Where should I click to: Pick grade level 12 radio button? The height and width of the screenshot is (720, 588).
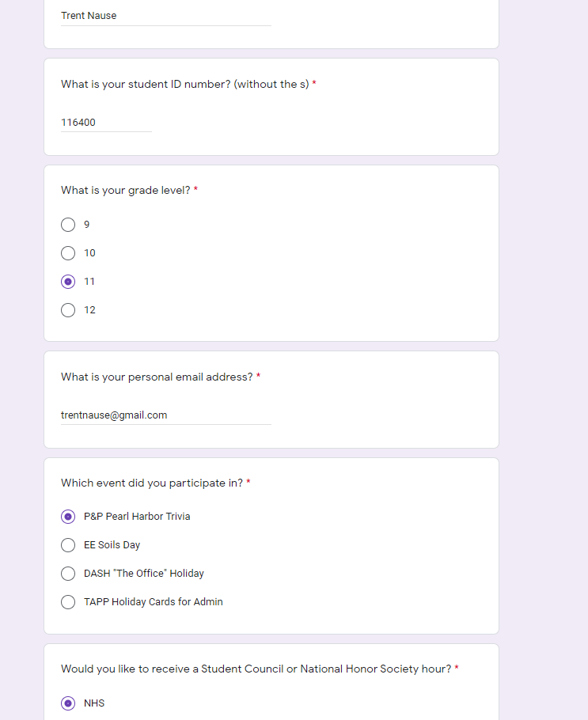pyautogui.click(x=68, y=310)
